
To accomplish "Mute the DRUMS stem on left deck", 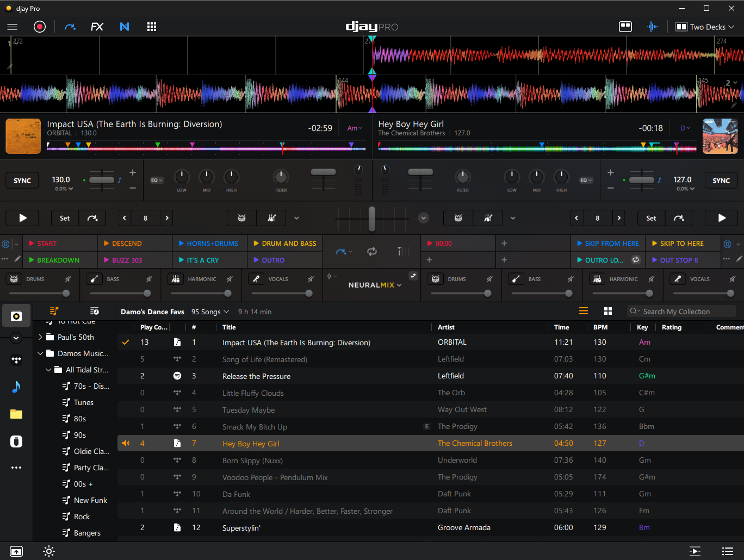I will pyautogui.click(x=68, y=279).
